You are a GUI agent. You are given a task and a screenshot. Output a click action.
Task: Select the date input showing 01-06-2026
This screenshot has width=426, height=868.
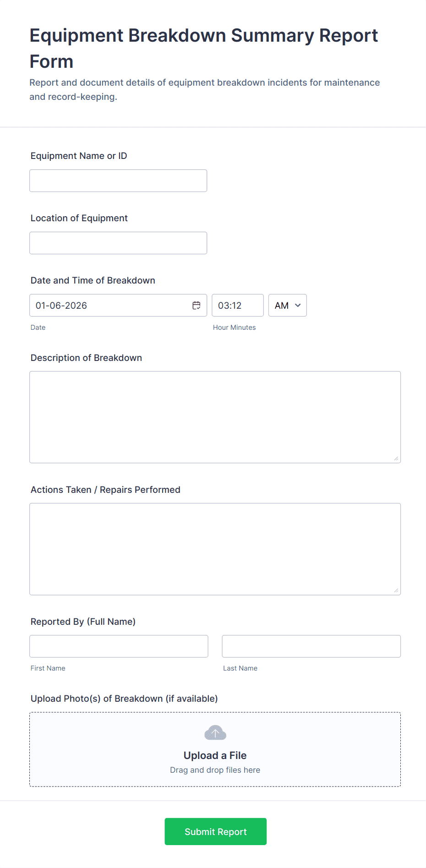105,305
